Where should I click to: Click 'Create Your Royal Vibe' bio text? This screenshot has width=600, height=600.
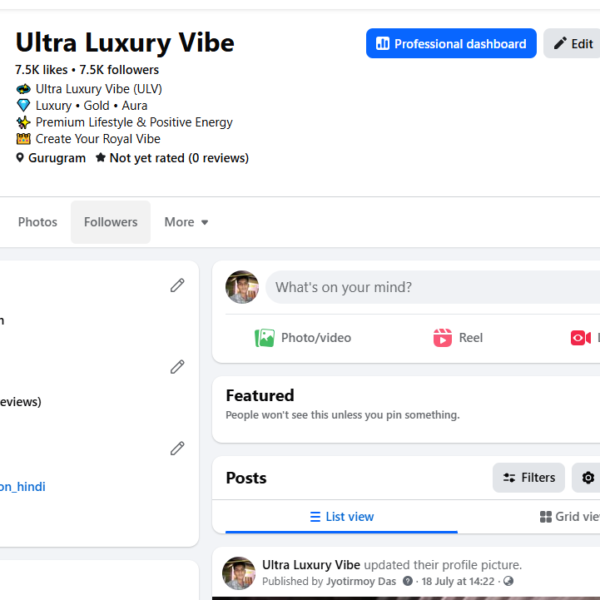click(x=98, y=139)
